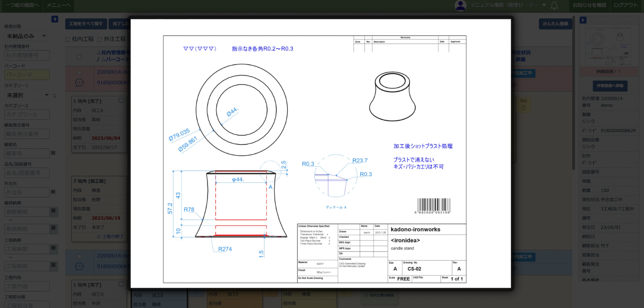The image size is (644, 308).
Task: Open chat bubble in the blue order row
Action: coord(79,267)
